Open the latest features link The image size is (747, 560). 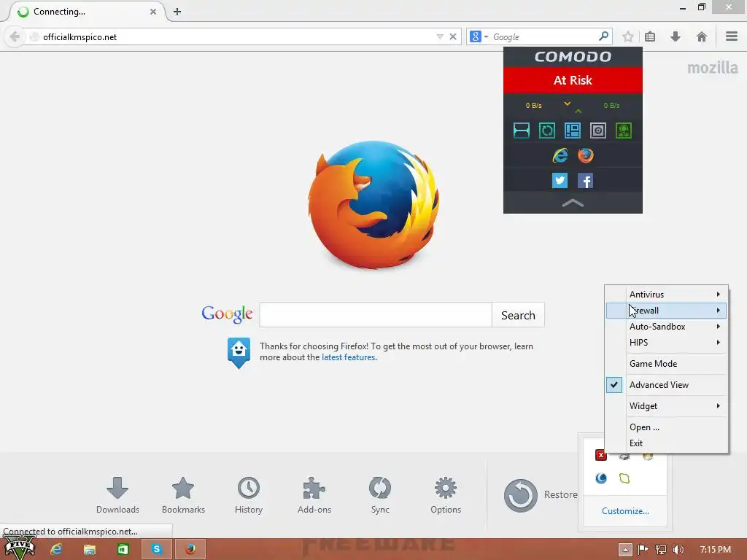[x=348, y=357]
